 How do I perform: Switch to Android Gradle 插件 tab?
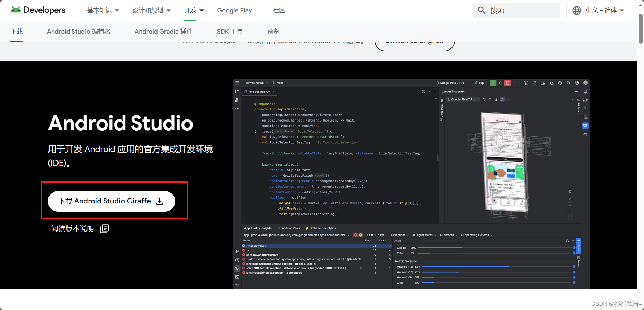[164, 32]
